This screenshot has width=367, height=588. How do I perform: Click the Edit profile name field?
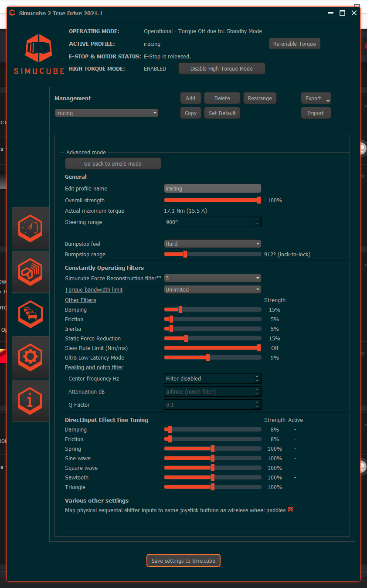tap(212, 189)
